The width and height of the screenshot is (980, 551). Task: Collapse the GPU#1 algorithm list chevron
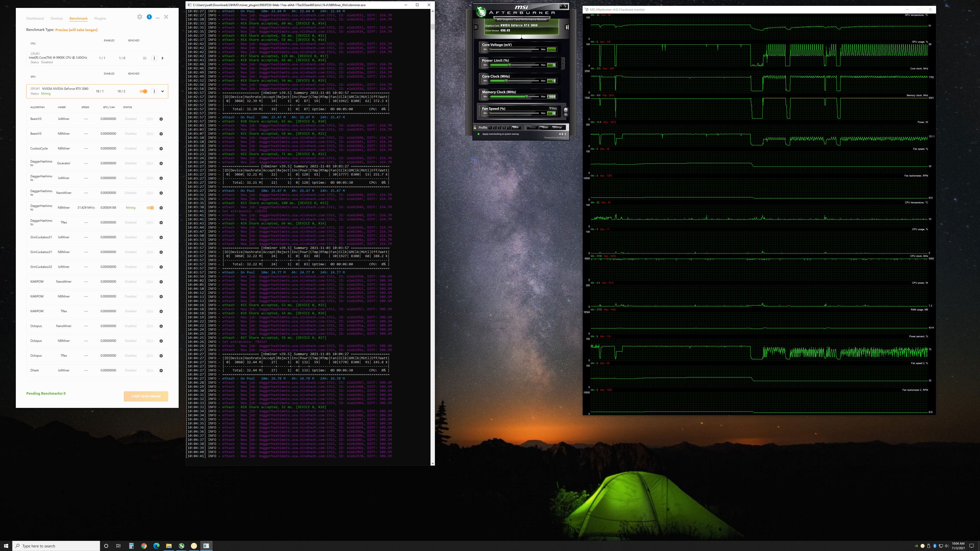[163, 91]
